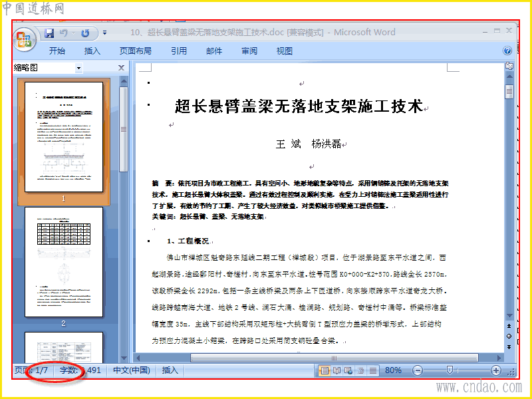Expand the Quick Access Toolbar customize arrow
The width and height of the screenshot is (532, 399).
click(105, 33)
